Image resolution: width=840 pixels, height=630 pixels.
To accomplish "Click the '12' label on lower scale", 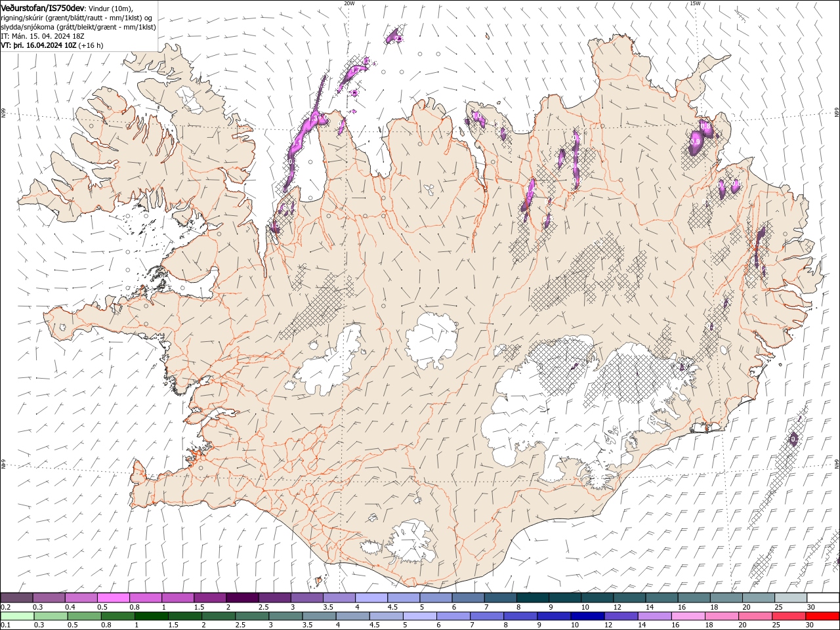I will (608, 625).
